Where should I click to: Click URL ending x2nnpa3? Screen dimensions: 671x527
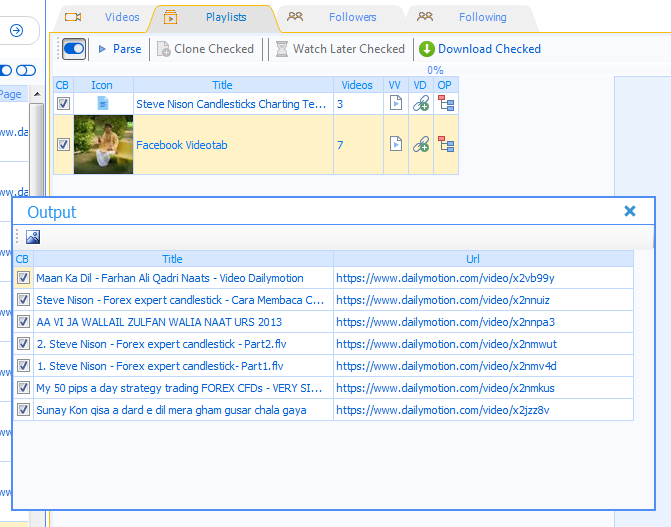(445, 322)
